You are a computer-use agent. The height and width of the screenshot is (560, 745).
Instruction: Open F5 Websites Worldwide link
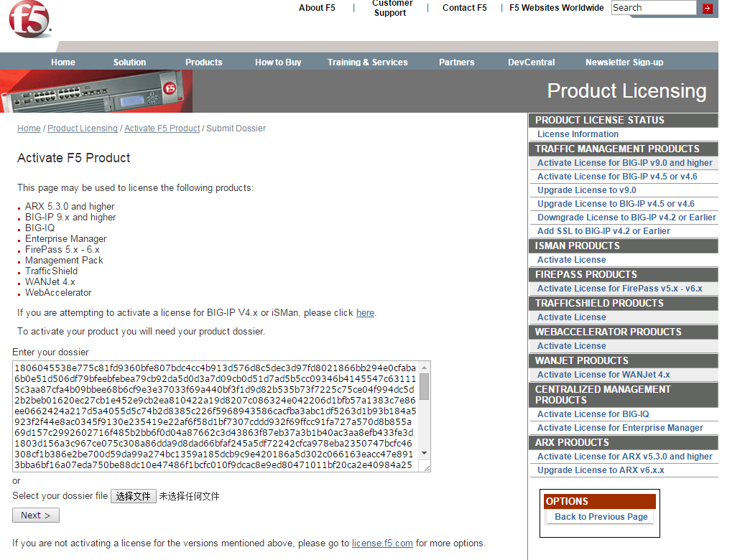(x=556, y=8)
